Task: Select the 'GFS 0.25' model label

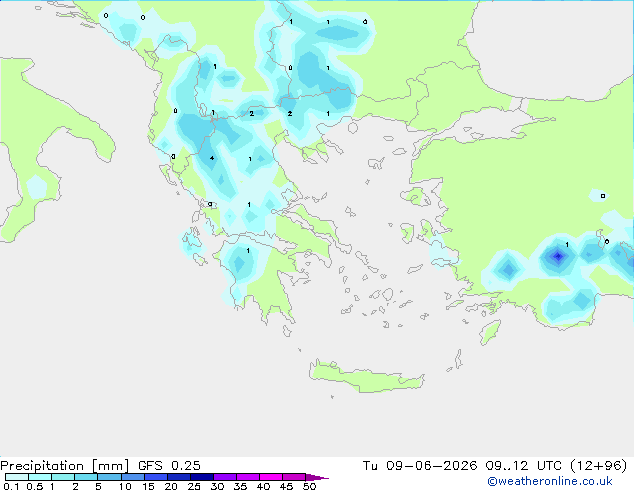Action: pyautogui.click(x=169, y=466)
